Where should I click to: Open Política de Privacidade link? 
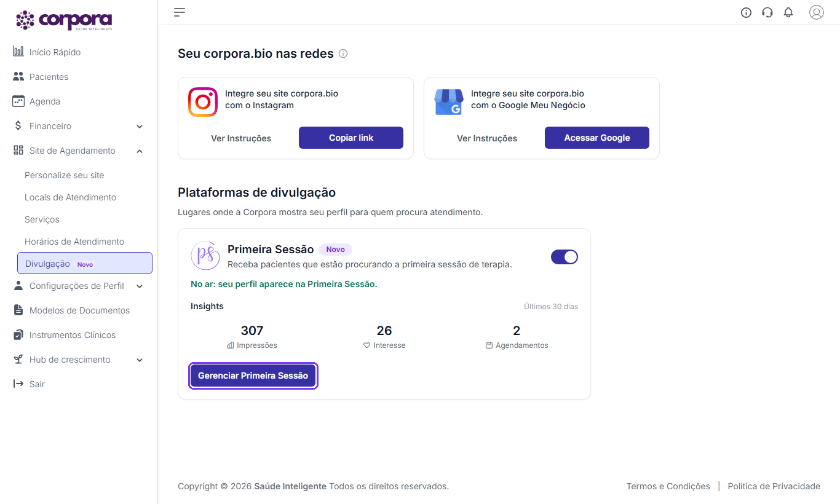coord(774,486)
